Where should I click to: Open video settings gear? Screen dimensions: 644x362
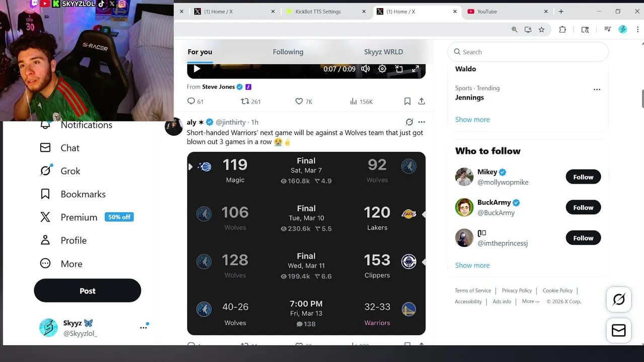tap(382, 69)
